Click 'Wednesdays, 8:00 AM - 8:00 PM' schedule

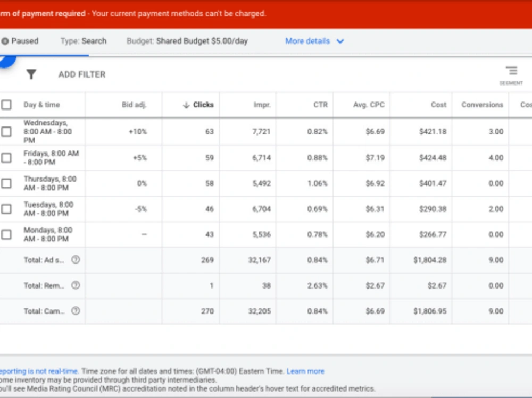pyautogui.click(x=47, y=132)
